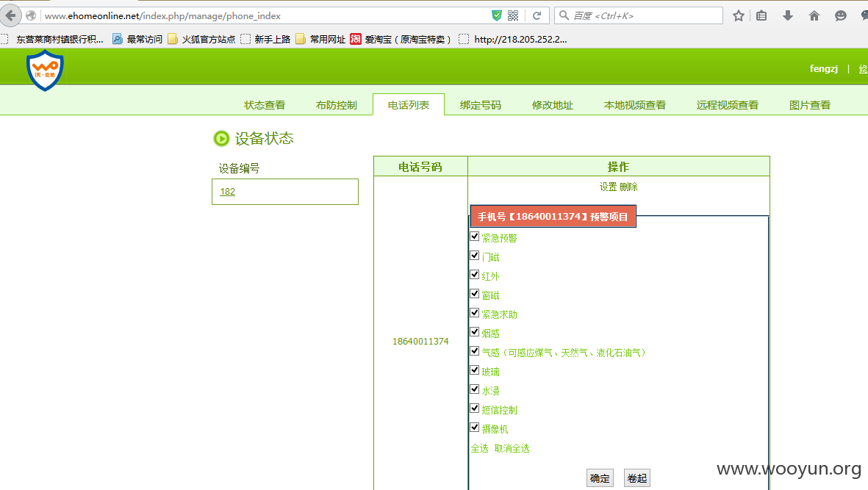868x490 pixels.
Task: Open the bookmarks list icon
Action: pos(761,15)
